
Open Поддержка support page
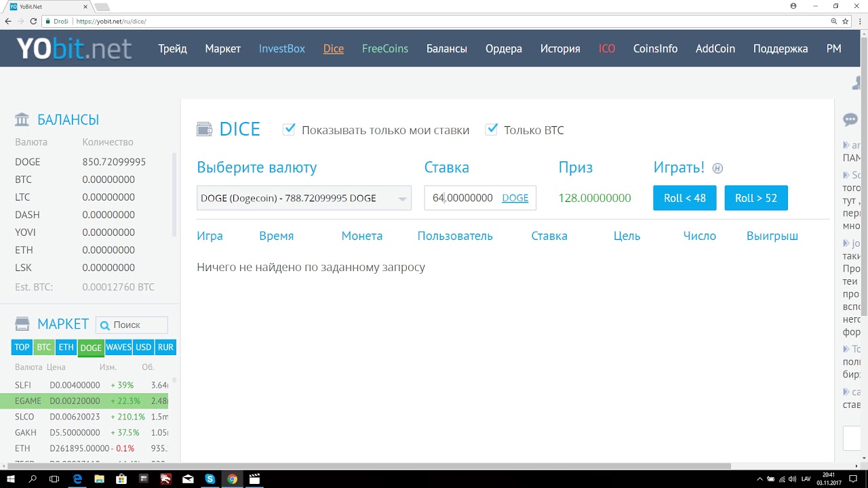(x=781, y=49)
